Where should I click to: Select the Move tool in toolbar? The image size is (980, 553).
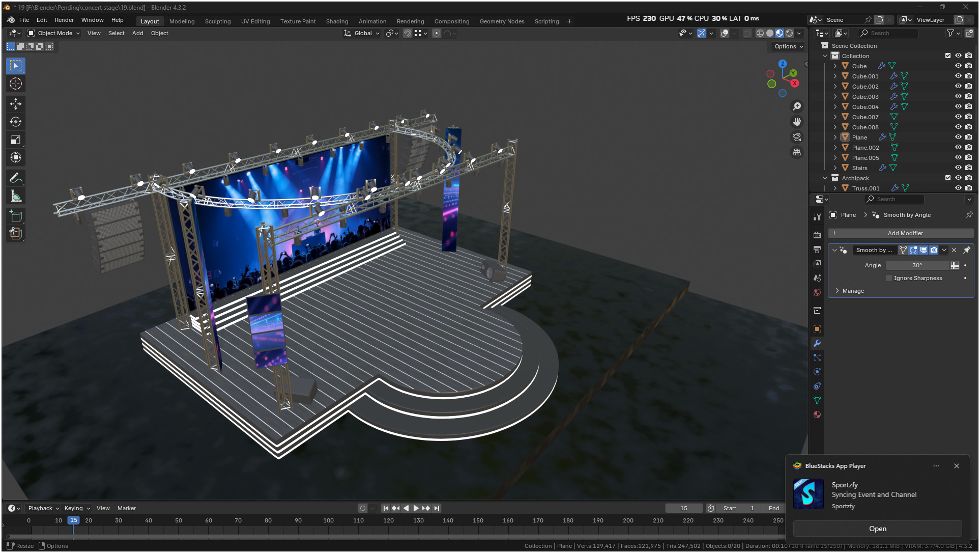pyautogui.click(x=16, y=104)
